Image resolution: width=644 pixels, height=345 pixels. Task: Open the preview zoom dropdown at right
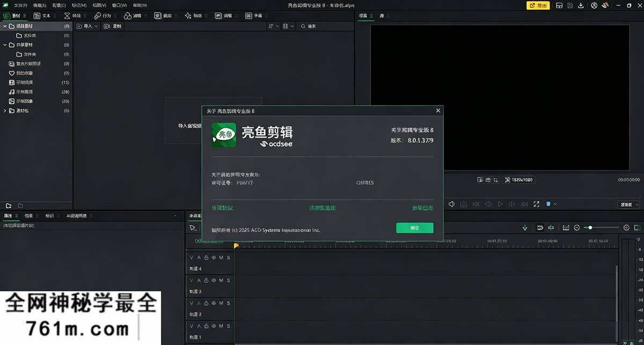tap(629, 205)
